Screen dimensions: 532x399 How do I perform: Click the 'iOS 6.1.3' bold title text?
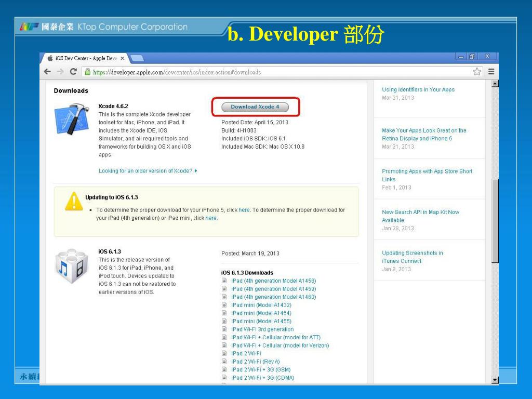pos(110,252)
